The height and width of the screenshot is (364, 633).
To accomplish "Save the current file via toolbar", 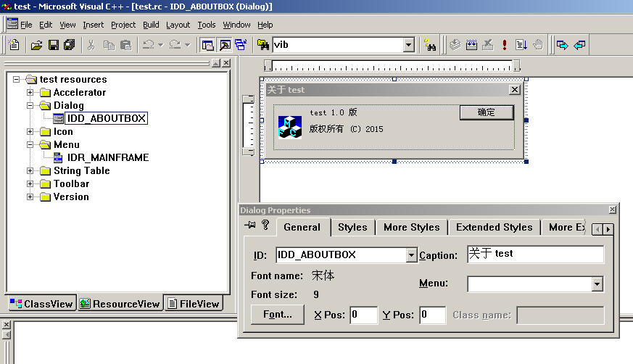I will pos(53,45).
